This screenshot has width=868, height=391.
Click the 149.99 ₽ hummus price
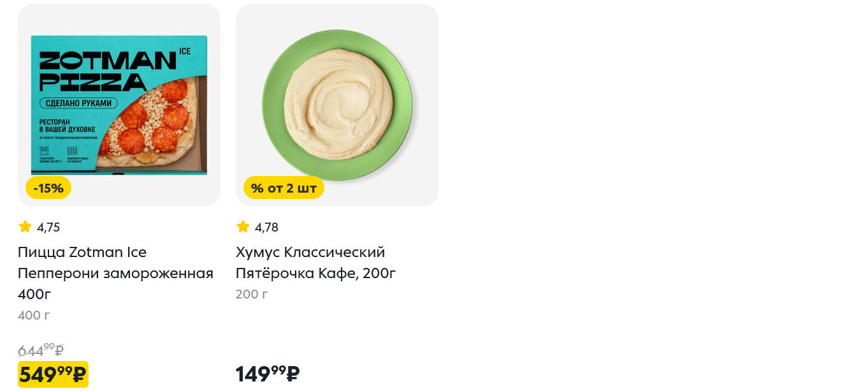[268, 374]
